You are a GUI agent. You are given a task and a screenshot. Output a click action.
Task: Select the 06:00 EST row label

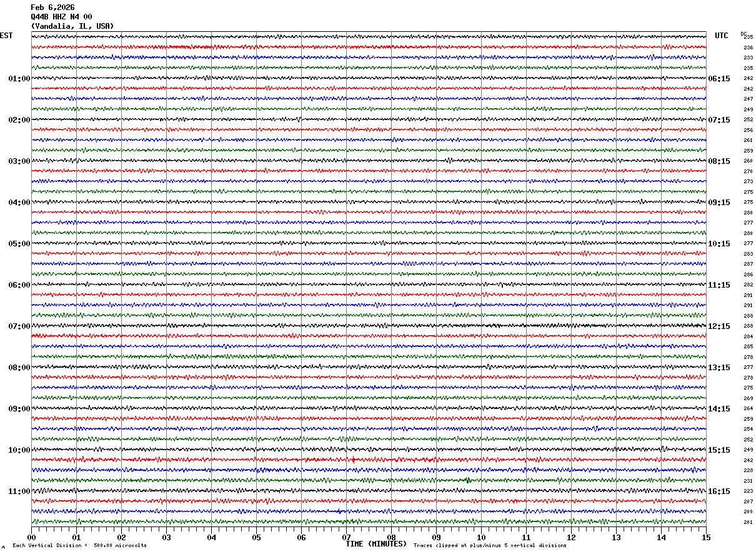(19, 285)
